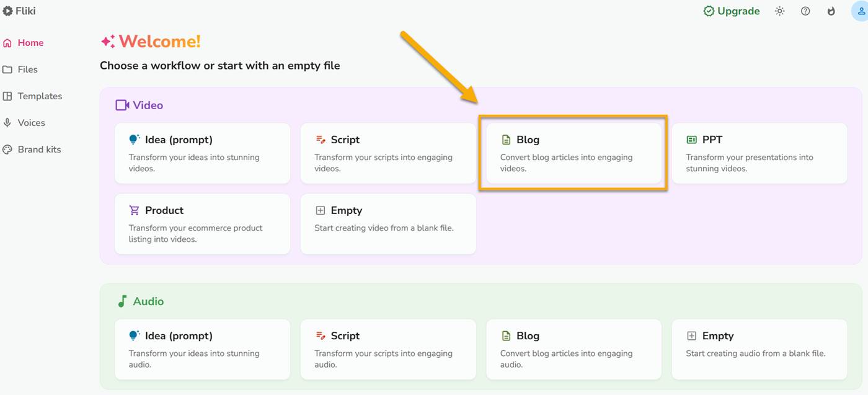Viewport: 868px width, 395px height.
Task: Open the user profile avatar
Action: tap(859, 11)
